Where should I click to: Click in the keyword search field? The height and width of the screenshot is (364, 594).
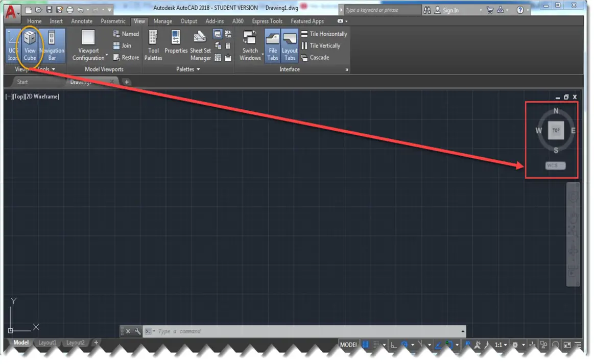pos(383,10)
